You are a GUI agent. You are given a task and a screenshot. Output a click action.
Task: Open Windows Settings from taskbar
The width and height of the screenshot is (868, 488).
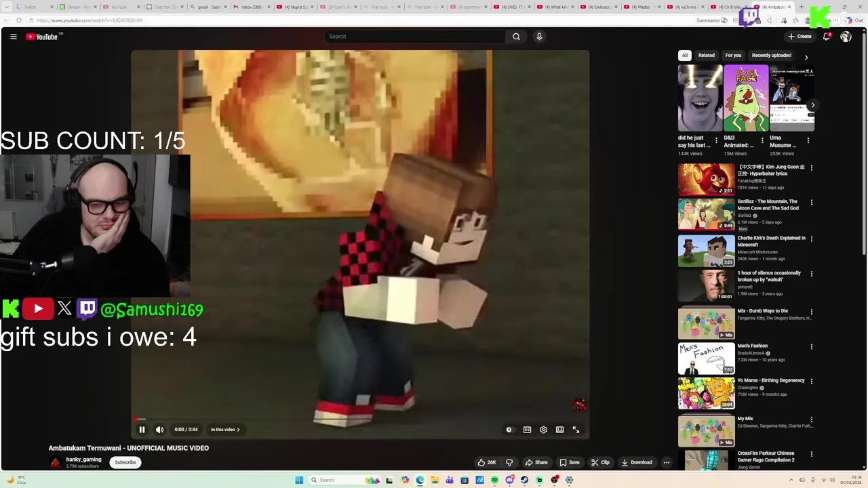coord(569,480)
